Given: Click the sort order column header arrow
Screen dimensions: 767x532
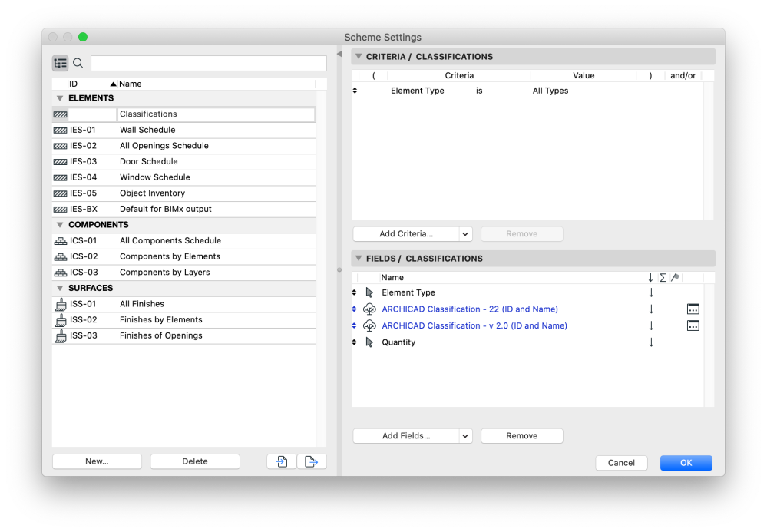Looking at the screenshot, I should coord(650,278).
